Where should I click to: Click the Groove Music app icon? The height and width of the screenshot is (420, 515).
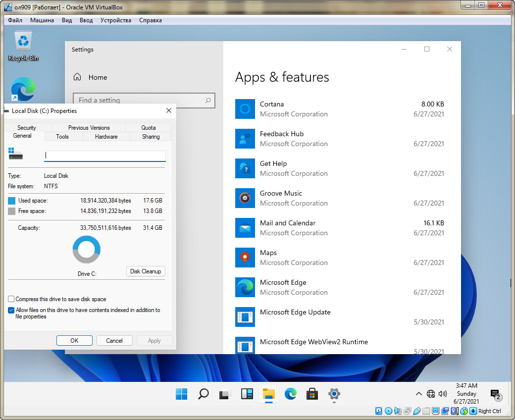tap(245, 198)
